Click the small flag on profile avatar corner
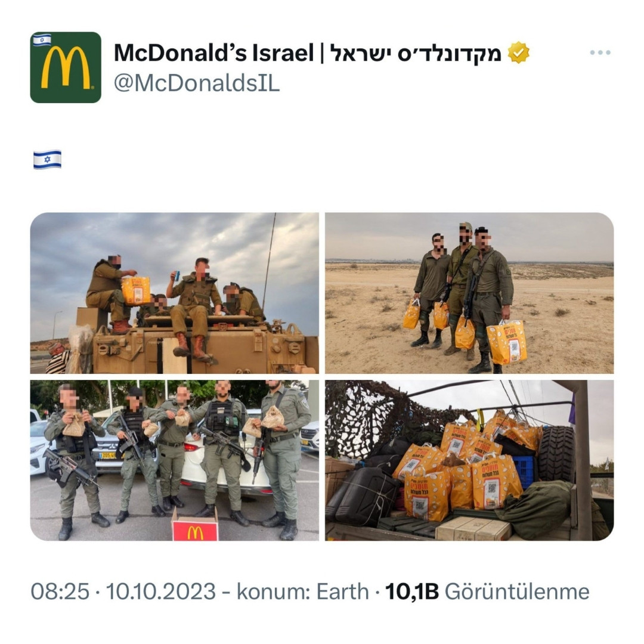Image resolution: width=644 pixels, height=644 pixels. (x=42, y=40)
